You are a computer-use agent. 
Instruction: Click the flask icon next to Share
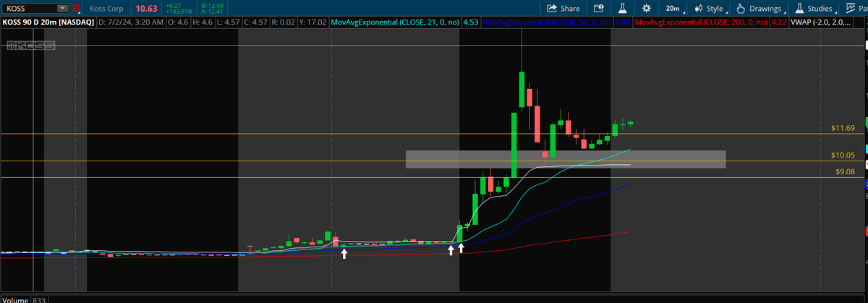tap(621, 9)
